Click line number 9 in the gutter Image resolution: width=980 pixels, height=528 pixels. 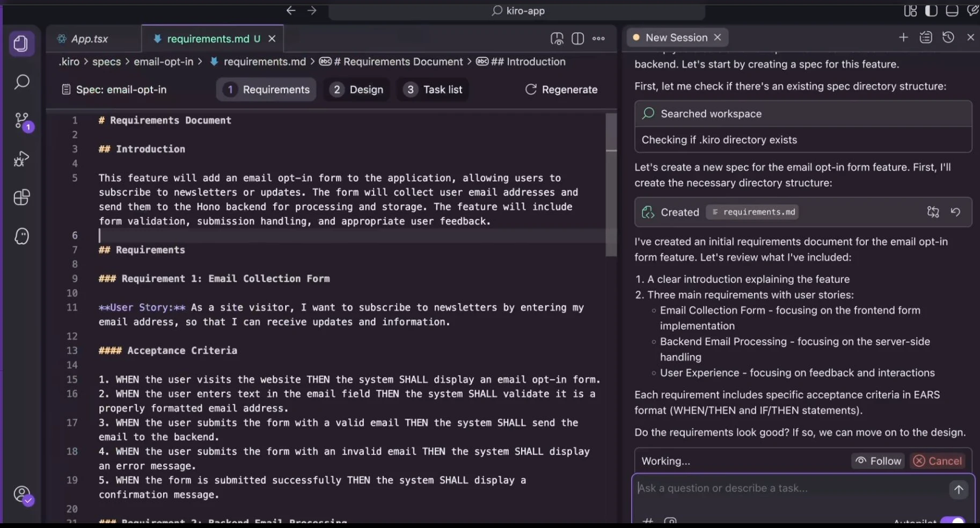click(75, 278)
